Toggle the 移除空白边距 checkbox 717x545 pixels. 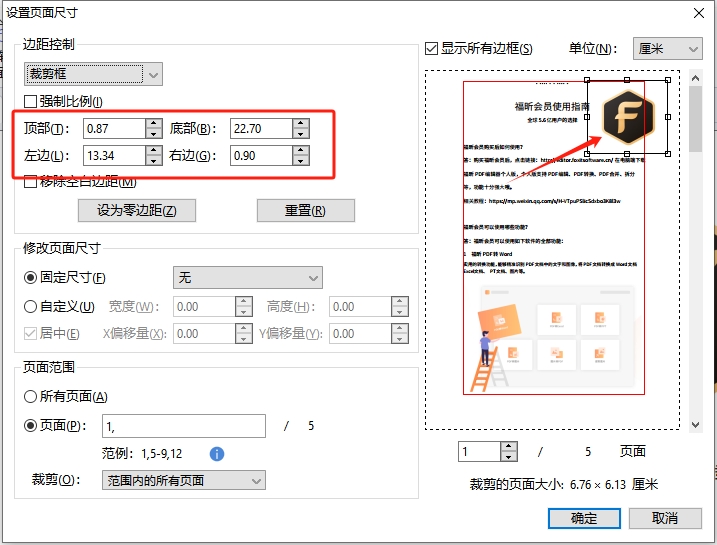click(x=31, y=181)
